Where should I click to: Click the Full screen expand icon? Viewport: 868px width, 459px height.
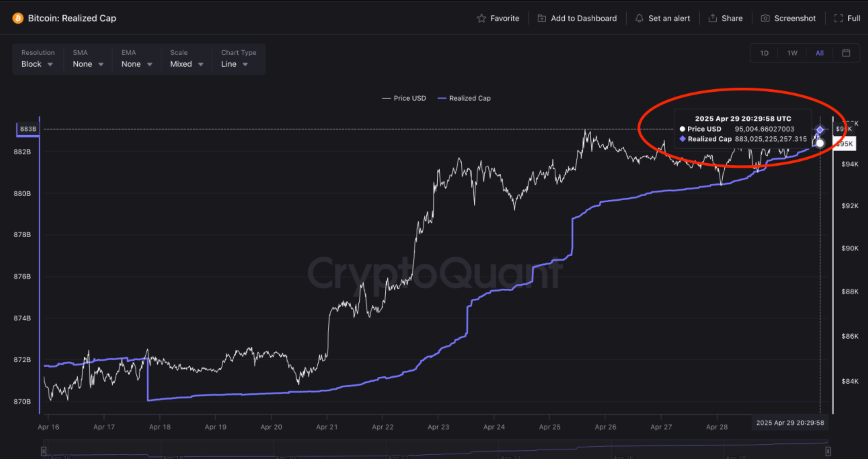coord(838,18)
